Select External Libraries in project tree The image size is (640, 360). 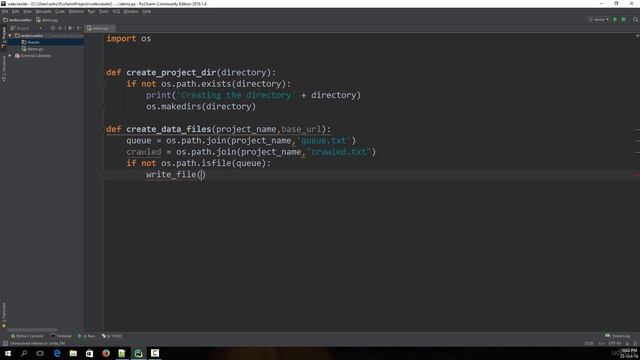pos(33,56)
